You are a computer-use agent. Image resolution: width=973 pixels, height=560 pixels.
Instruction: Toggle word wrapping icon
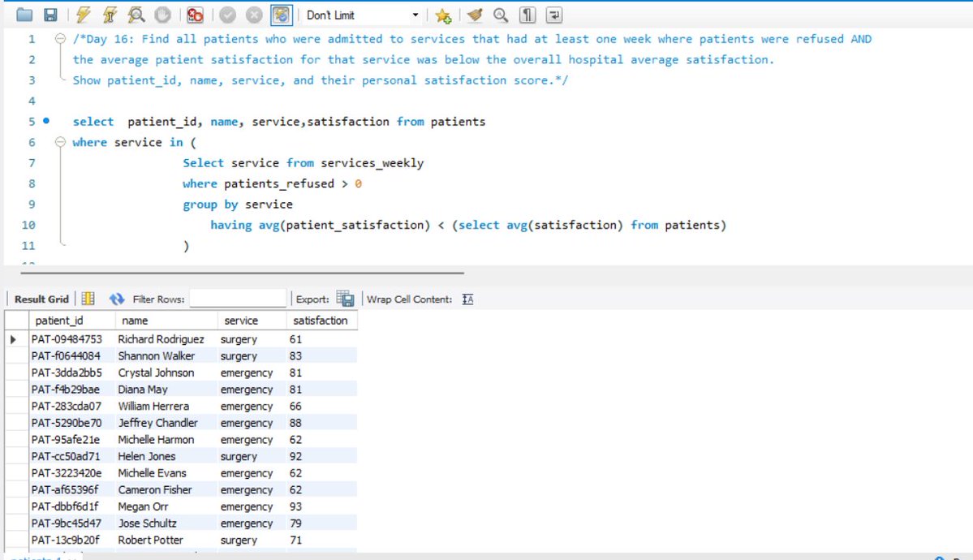[553, 15]
